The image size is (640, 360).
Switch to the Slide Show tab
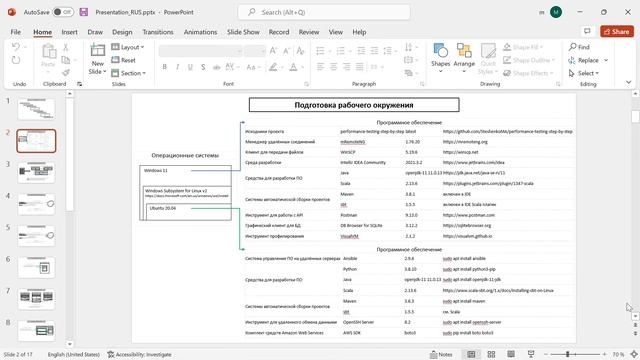243,32
